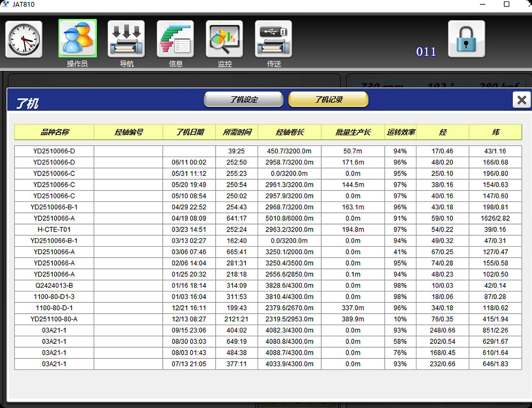Viewport: 532px width, 408px height.
Task: Click date cell 07/13 21:05
Action: (x=189, y=364)
